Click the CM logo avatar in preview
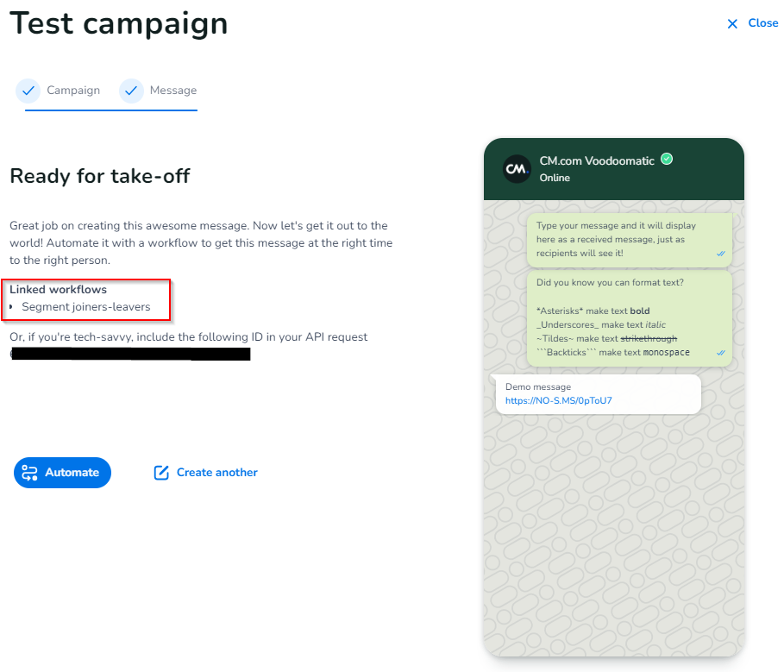 517,169
